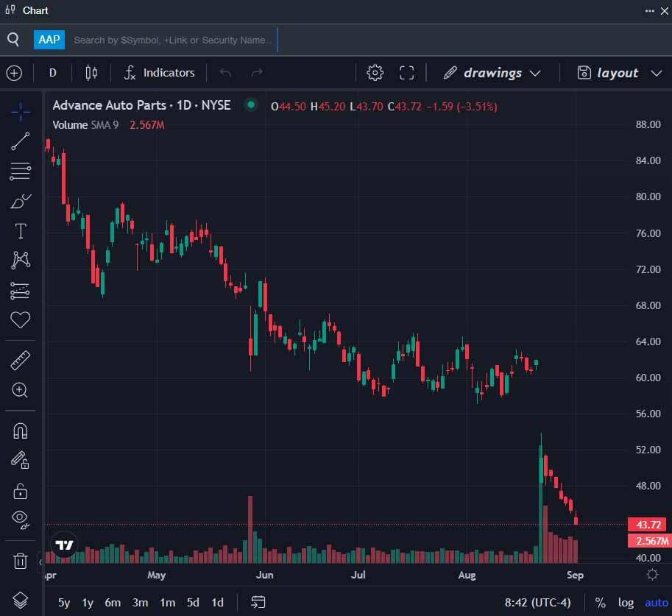Enable magnet mode snapping
This screenshot has height=616, width=672.
21,431
